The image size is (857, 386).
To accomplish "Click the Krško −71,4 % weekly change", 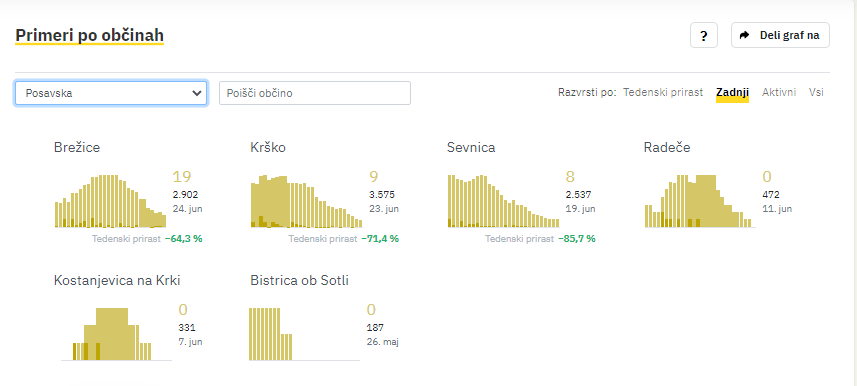I will click(x=380, y=238).
